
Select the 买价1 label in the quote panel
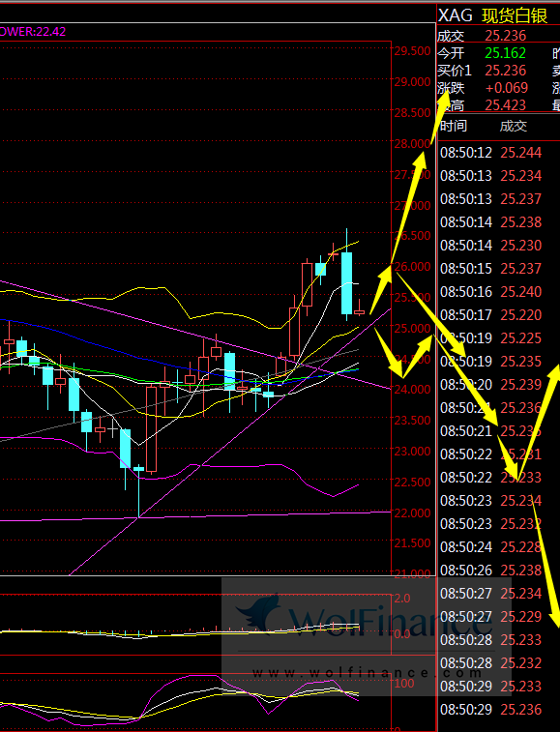coord(455,71)
